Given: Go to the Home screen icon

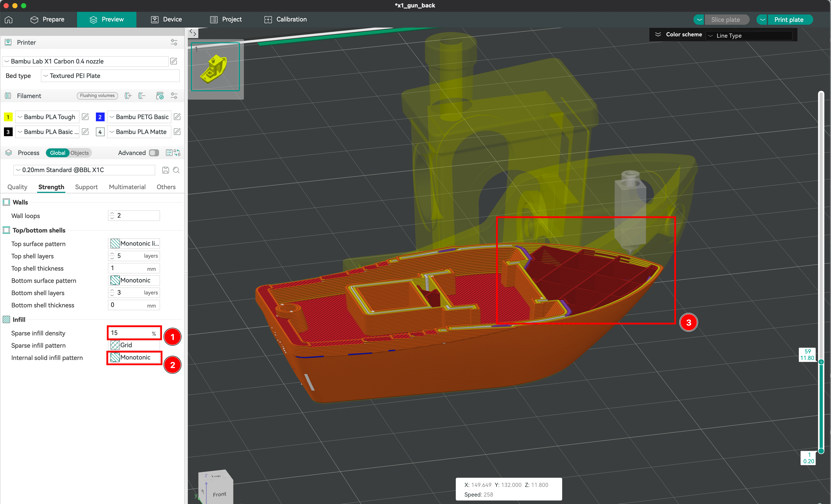Looking at the screenshot, I should click(x=9, y=19).
